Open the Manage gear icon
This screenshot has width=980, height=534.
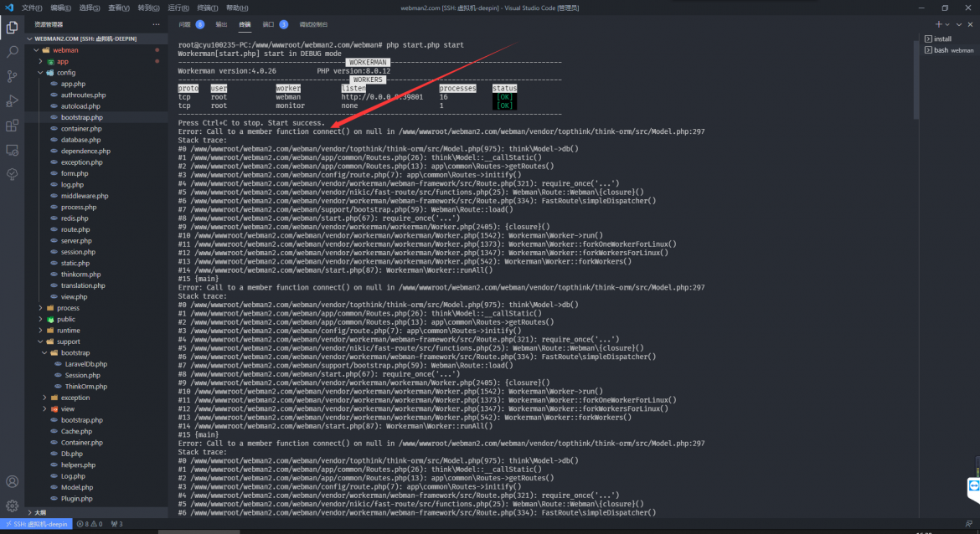12,506
